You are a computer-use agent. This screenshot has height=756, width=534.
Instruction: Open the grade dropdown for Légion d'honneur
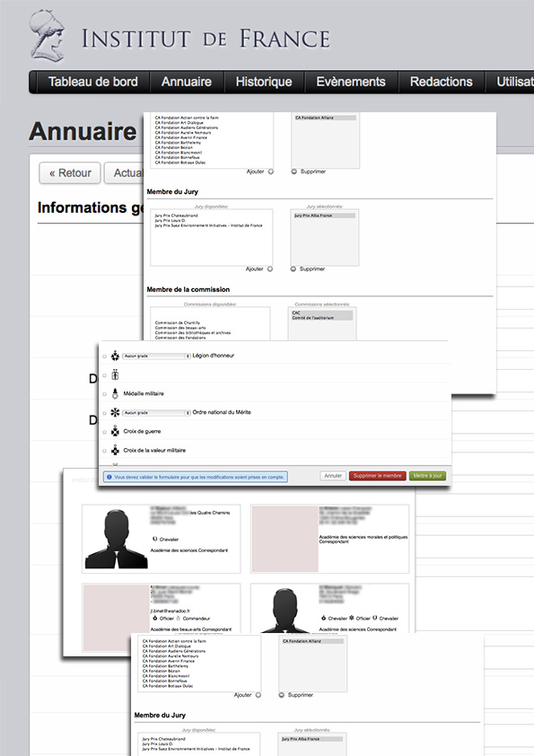(156, 356)
